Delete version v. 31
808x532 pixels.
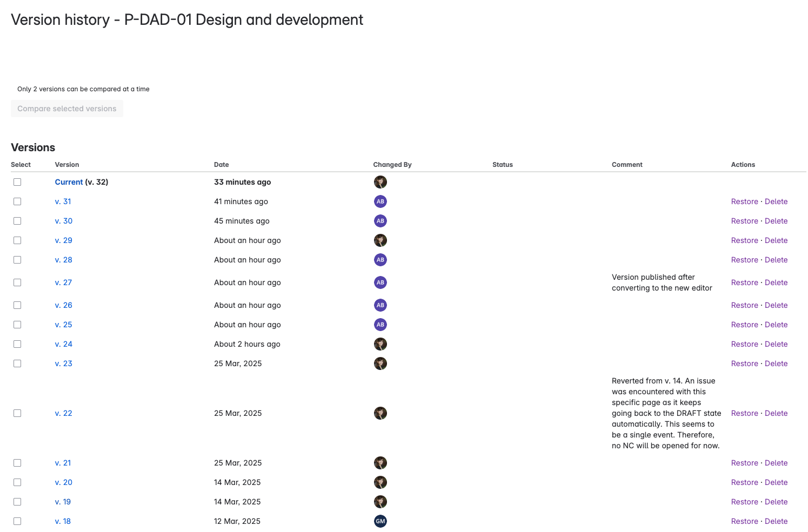776,201
